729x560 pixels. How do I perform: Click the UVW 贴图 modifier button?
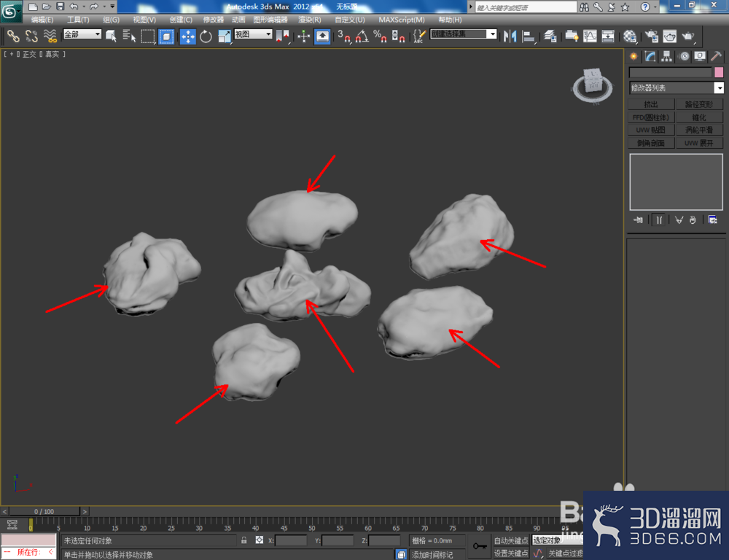[x=651, y=130]
